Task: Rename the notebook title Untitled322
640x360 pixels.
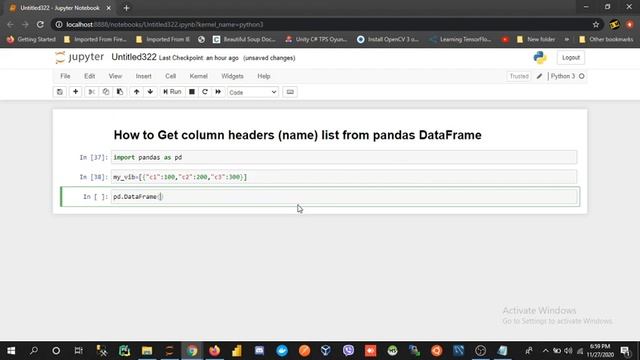Action: point(134,58)
